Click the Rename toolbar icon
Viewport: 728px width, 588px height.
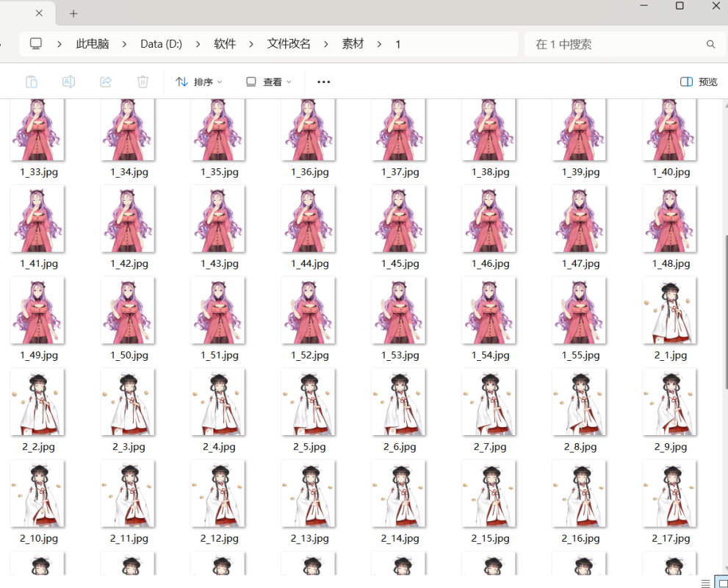point(69,82)
